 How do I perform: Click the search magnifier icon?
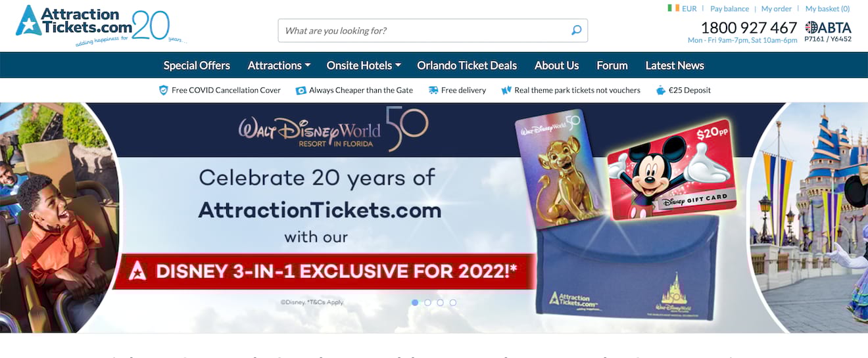577,30
